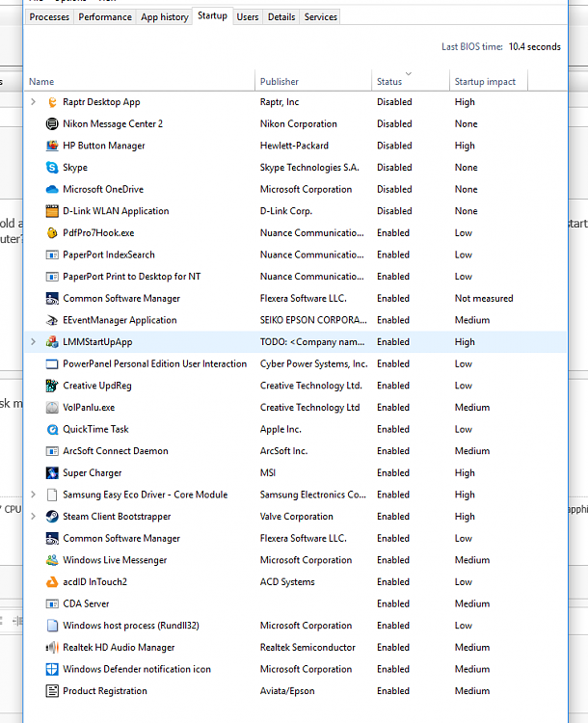Click the EEventManager Application icon

[x=52, y=320]
